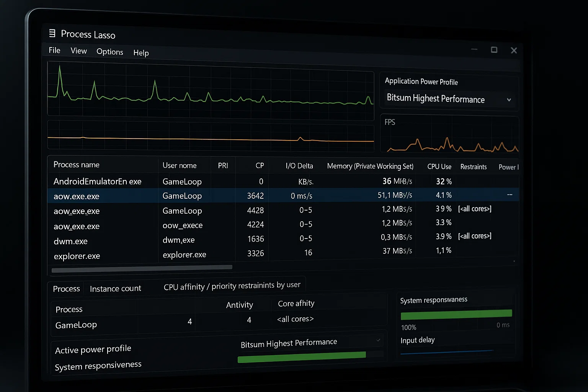
Task: Sort by the CP column header
Action: 260,166
